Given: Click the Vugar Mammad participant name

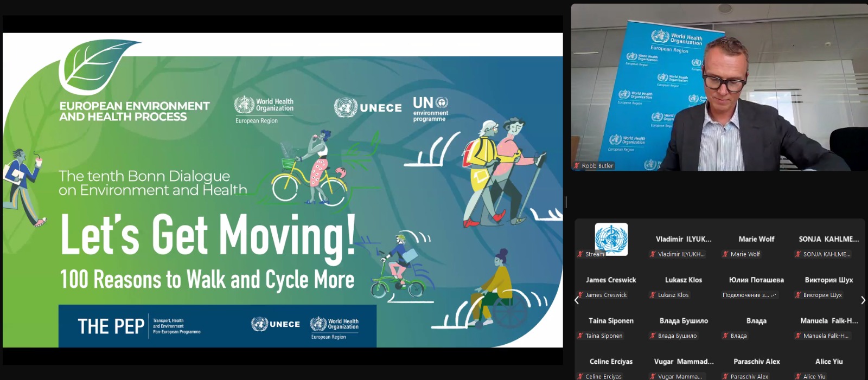Looking at the screenshot, I should 684,362.
